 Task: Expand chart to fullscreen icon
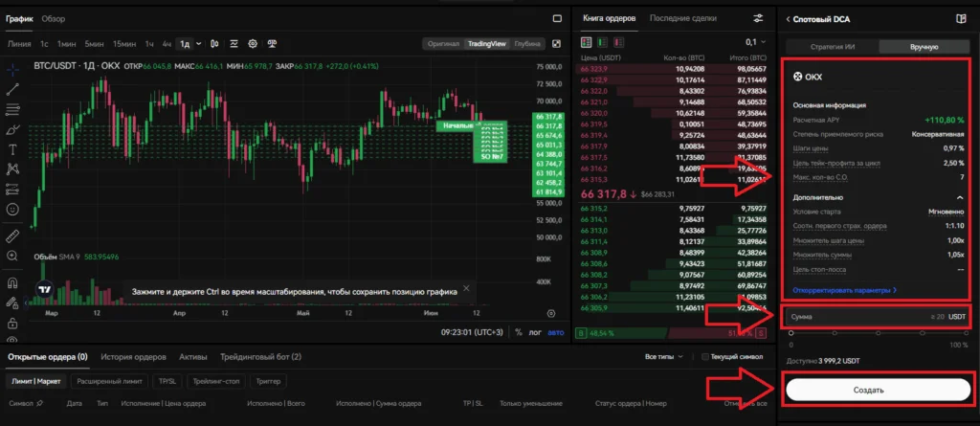[557, 44]
